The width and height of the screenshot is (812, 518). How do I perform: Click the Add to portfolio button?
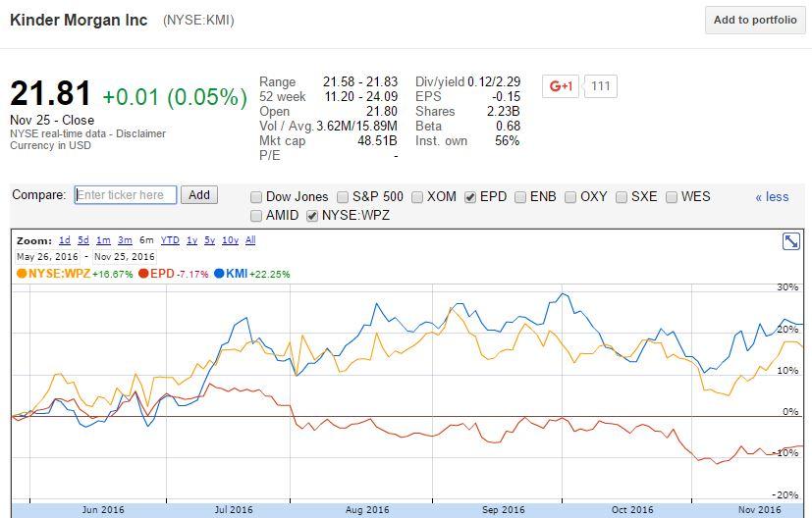(755, 21)
